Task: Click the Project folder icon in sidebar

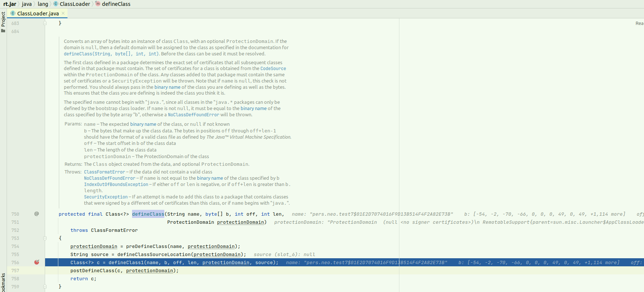Action: click(3, 30)
